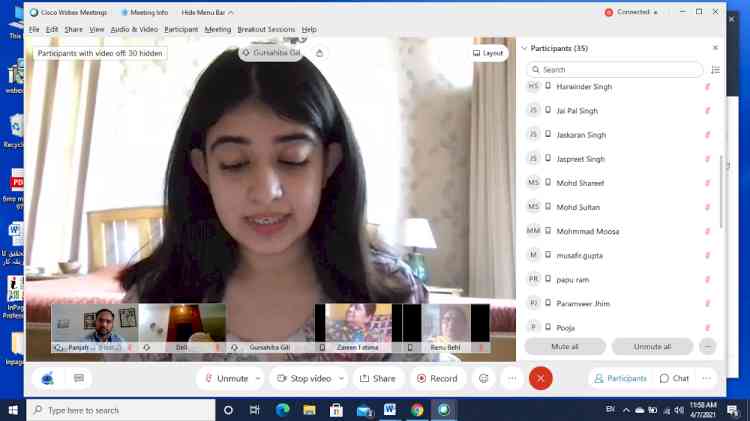Click the Unmute all button
750x421 pixels.
pyautogui.click(x=651, y=346)
